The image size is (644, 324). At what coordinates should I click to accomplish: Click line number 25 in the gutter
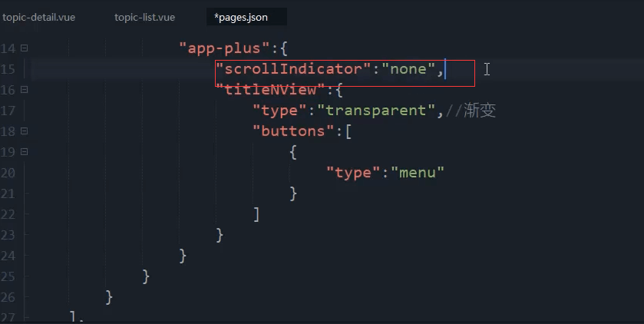tap(8, 276)
